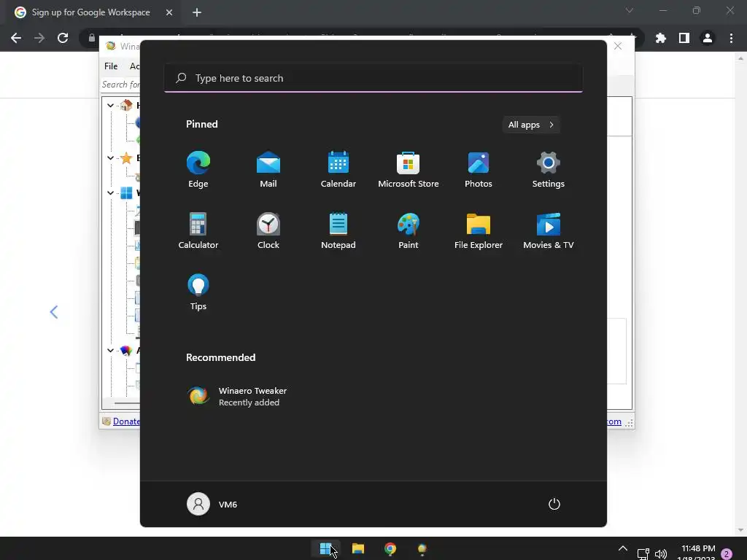Viewport: 747px width, 560px height.
Task: Open the Clock app
Action: click(x=268, y=230)
